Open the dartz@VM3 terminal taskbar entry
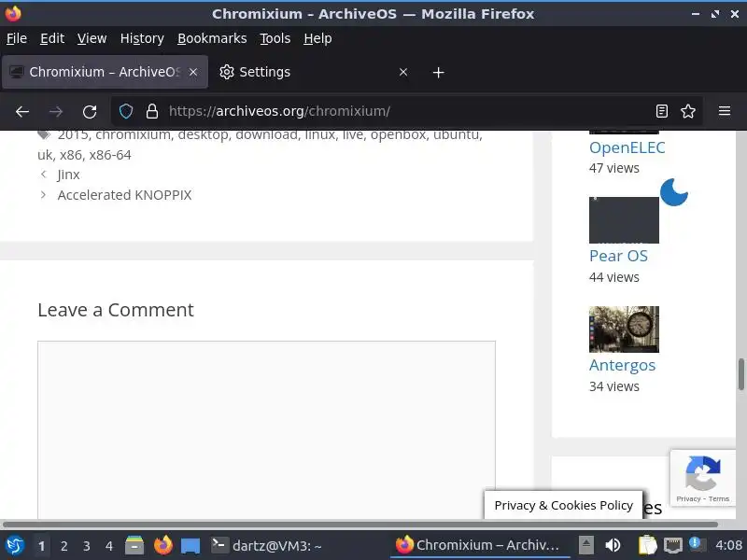This screenshot has width=747, height=560. 267,545
